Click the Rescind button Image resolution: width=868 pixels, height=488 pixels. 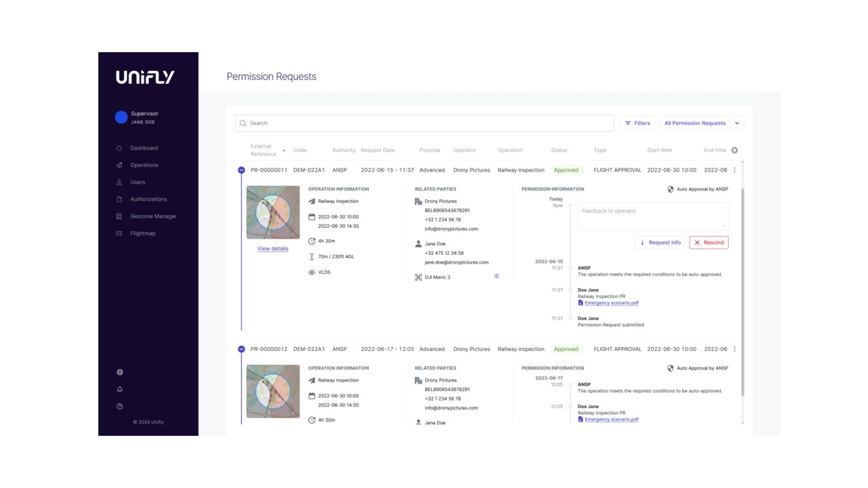coord(709,243)
